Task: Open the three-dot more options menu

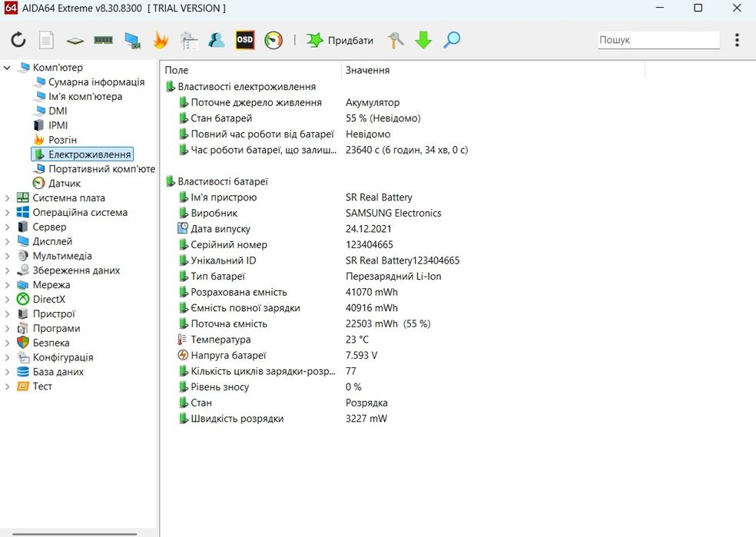Action: [x=737, y=40]
